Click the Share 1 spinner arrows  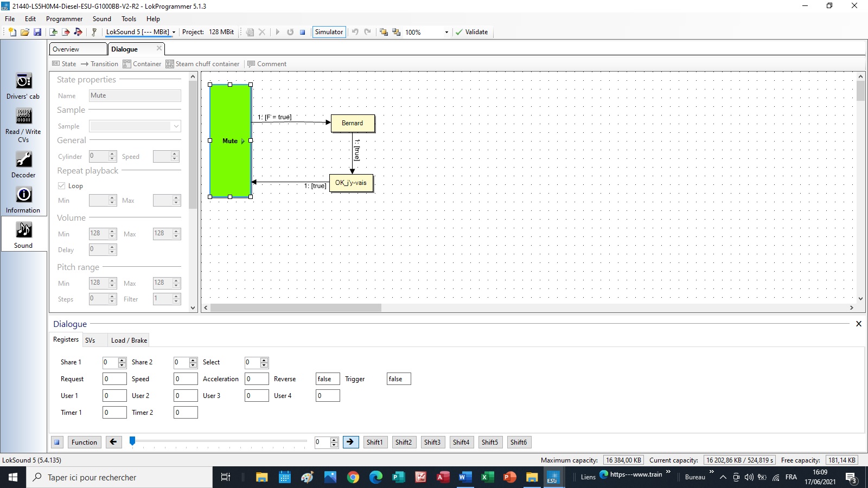[122, 362]
